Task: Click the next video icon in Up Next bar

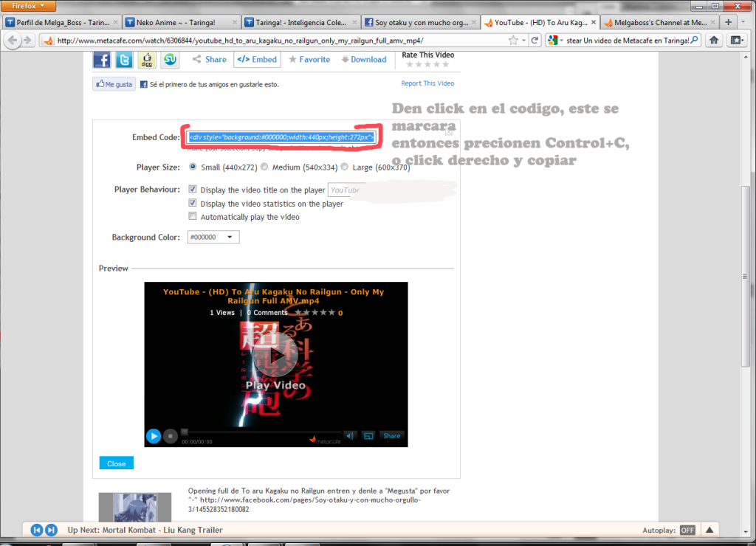Action: point(51,530)
